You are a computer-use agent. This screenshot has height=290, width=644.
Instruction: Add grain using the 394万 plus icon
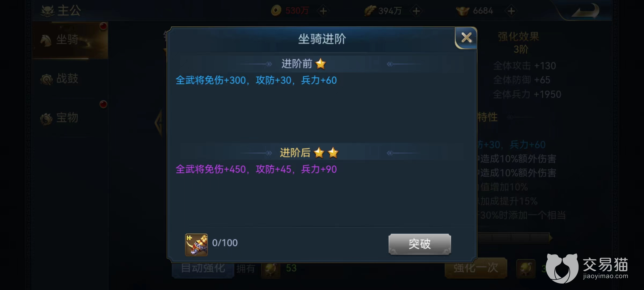click(416, 11)
